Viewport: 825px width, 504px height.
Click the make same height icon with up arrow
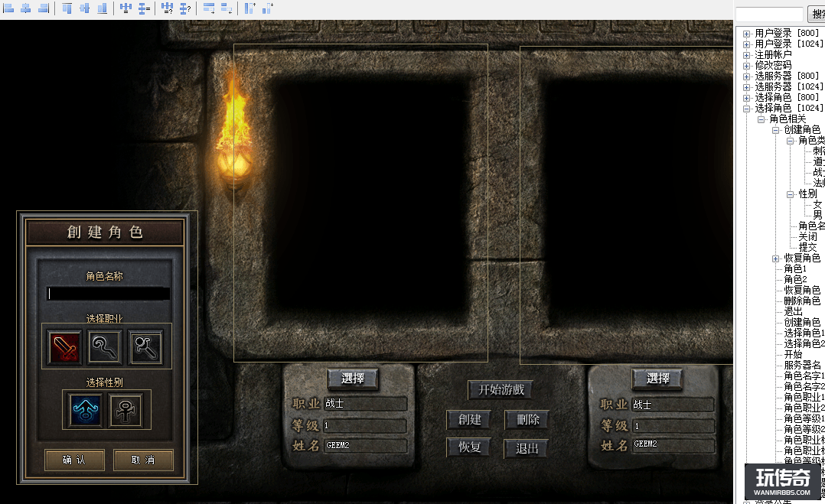click(x=250, y=8)
